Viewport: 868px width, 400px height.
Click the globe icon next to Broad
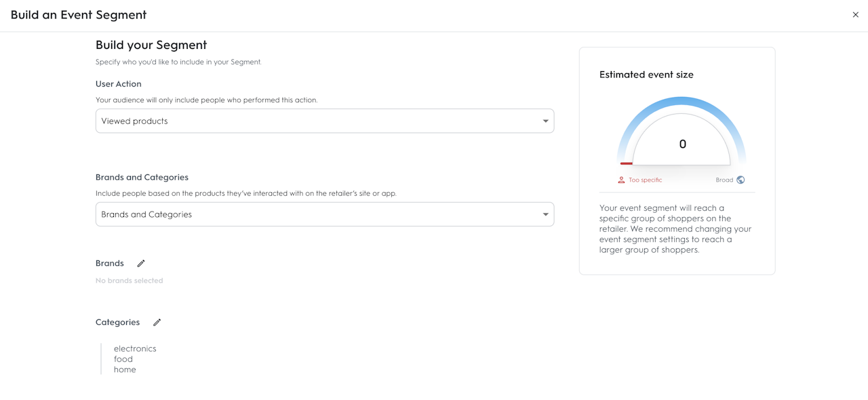741,180
